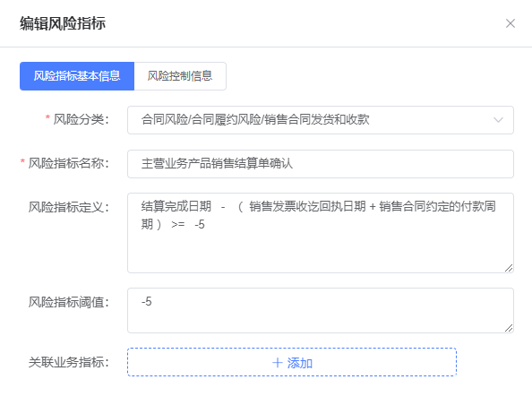This screenshot has width=532, height=414.
Task: Click the 编辑风险指标 dialog title
Action: (x=63, y=23)
